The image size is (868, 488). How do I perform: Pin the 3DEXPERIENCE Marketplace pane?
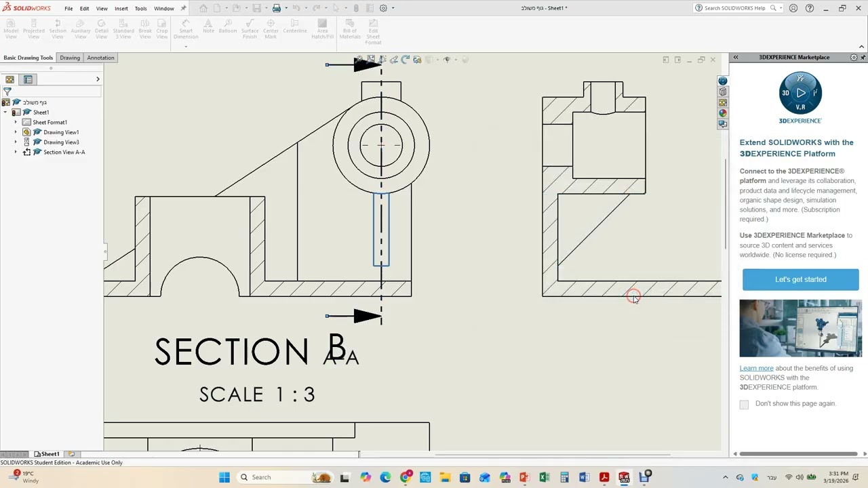point(863,58)
